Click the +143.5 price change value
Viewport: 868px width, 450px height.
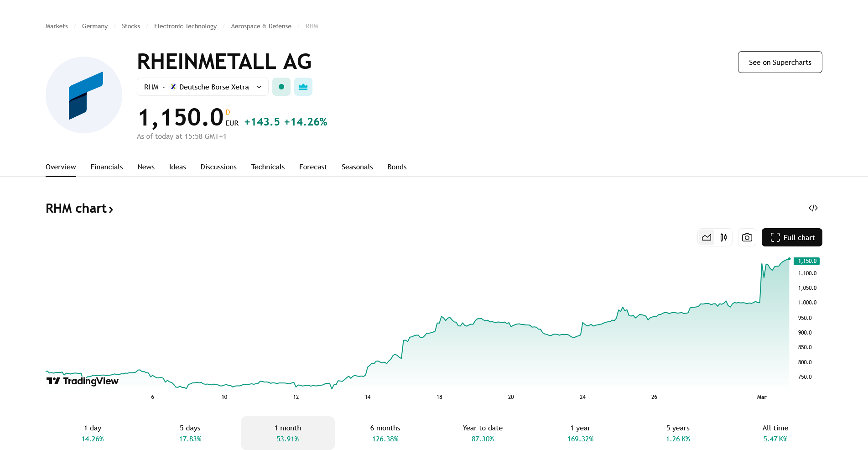pos(262,122)
